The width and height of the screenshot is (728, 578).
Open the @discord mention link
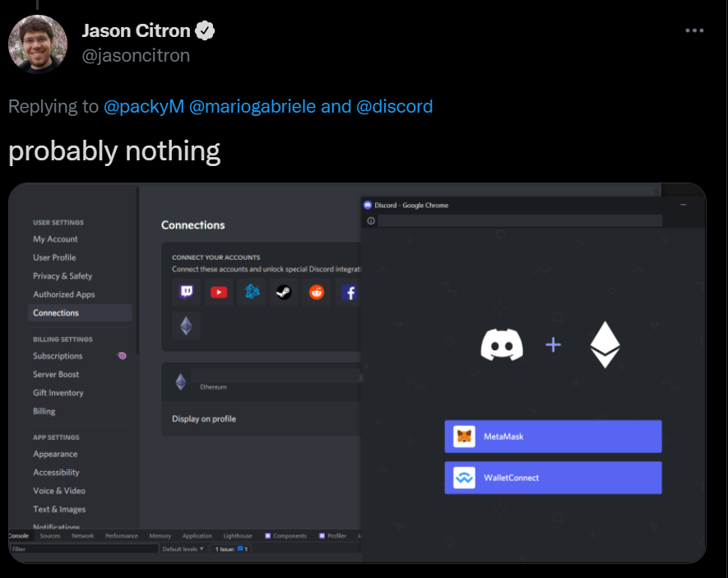coord(394,107)
